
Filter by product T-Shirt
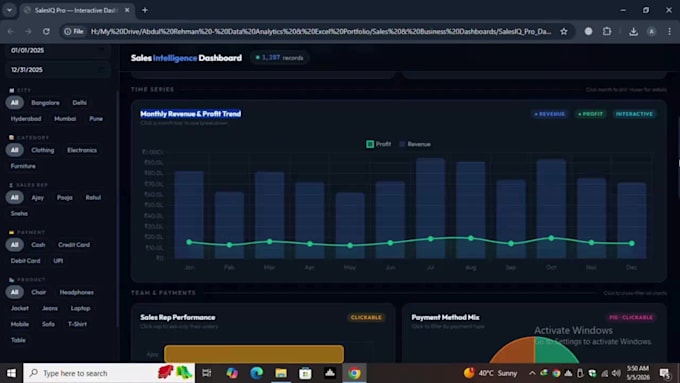tap(77, 324)
